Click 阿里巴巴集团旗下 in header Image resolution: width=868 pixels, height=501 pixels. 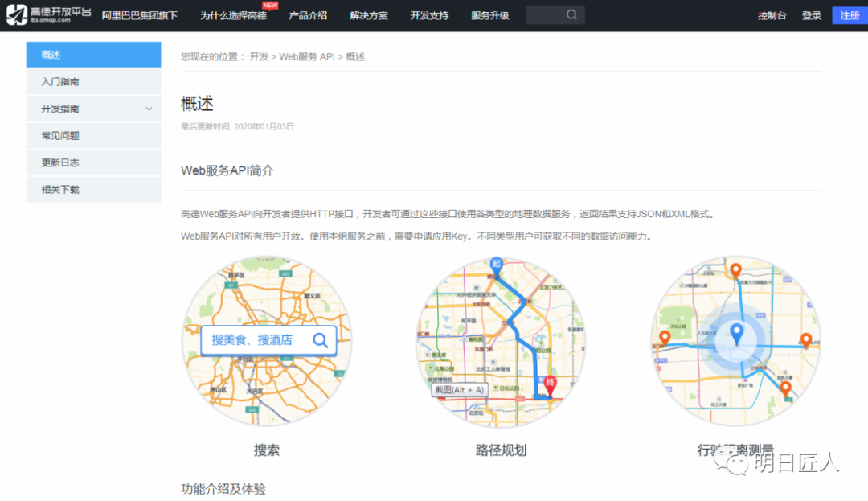140,15
